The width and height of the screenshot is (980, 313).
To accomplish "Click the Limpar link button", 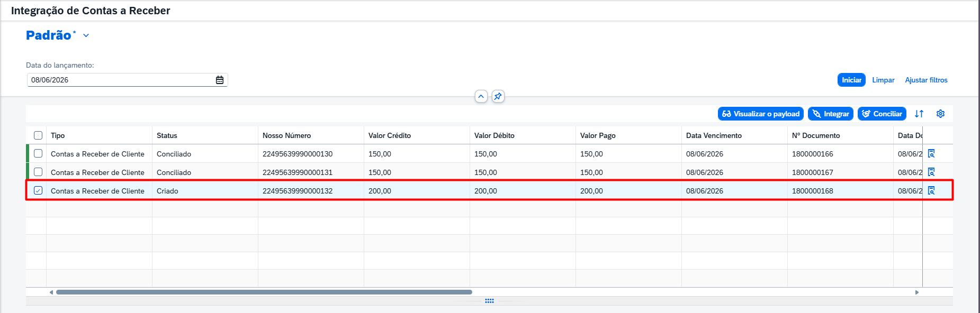I will [x=883, y=80].
